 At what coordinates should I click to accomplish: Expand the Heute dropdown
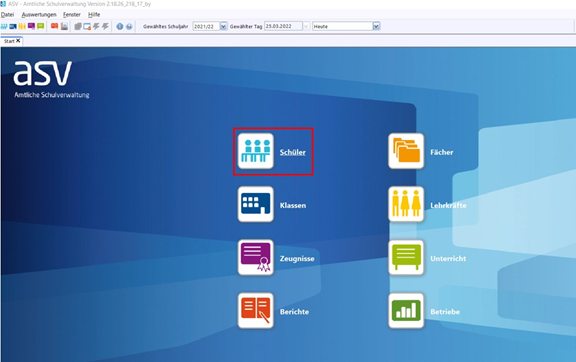point(376,26)
